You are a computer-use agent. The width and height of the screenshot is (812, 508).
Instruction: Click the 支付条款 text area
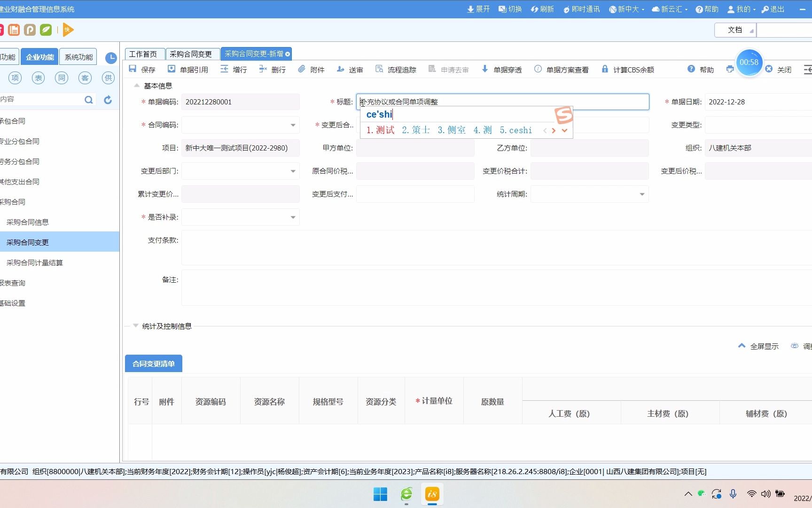coord(497,248)
